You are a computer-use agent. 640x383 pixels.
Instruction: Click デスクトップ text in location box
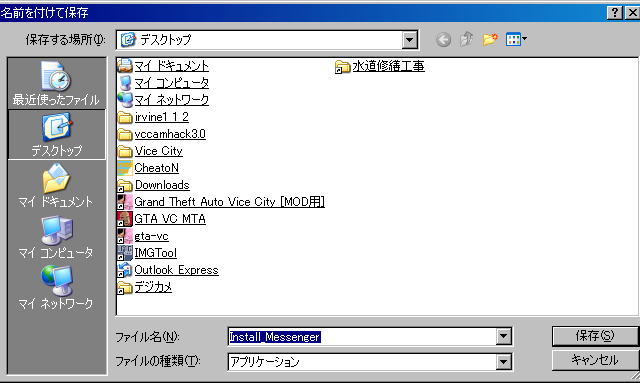click(x=166, y=40)
